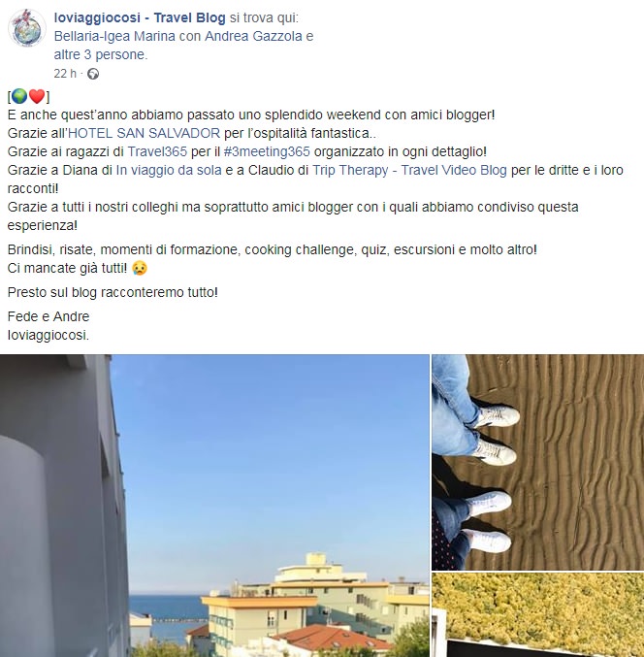Open the Bellaria-Igea Marina location link

114,36
